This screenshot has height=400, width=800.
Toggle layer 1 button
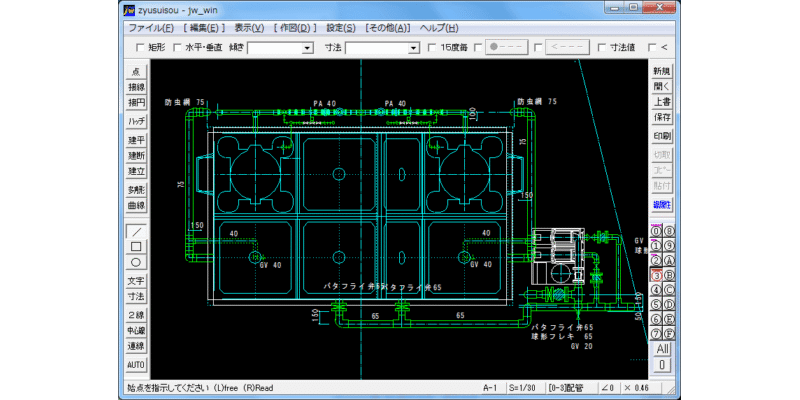pyautogui.click(x=657, y=245)
